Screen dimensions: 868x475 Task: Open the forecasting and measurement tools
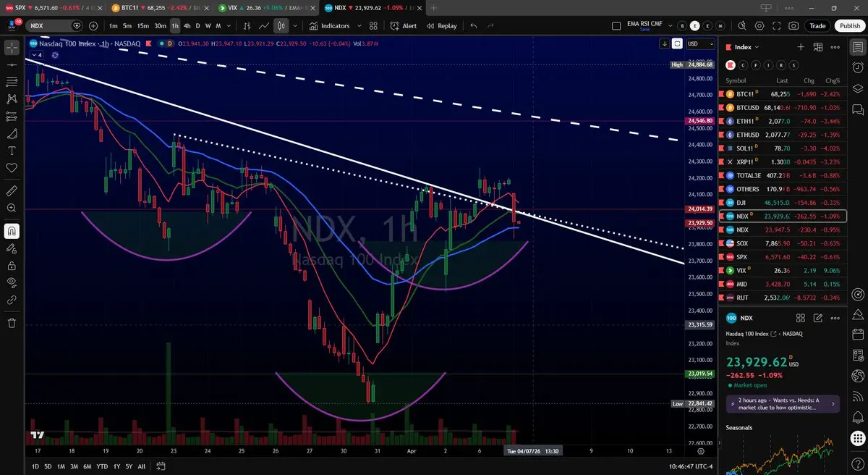[x=12, y=116]
